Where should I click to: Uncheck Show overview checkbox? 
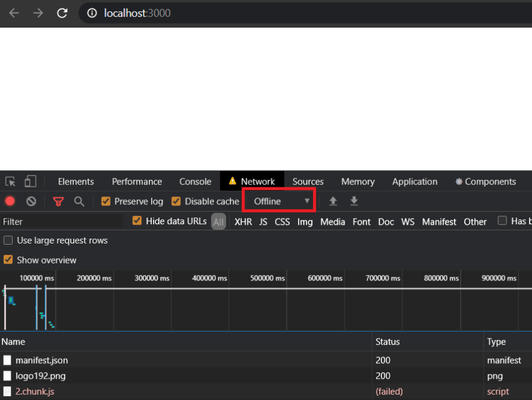(8, 260)
